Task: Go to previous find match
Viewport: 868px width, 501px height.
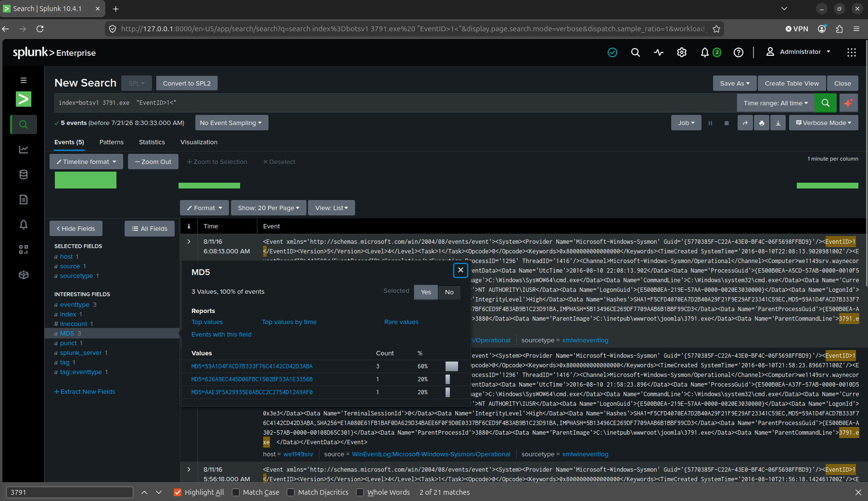Action: pos(144,492)
